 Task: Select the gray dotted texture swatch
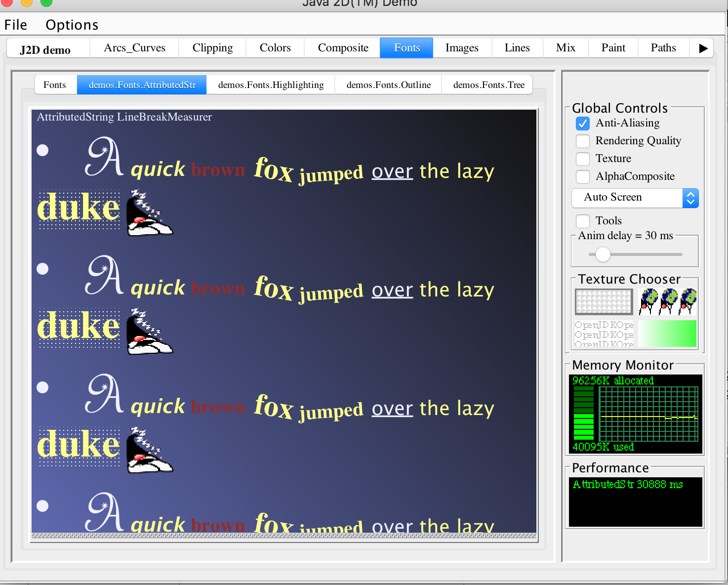pos(604,301)
